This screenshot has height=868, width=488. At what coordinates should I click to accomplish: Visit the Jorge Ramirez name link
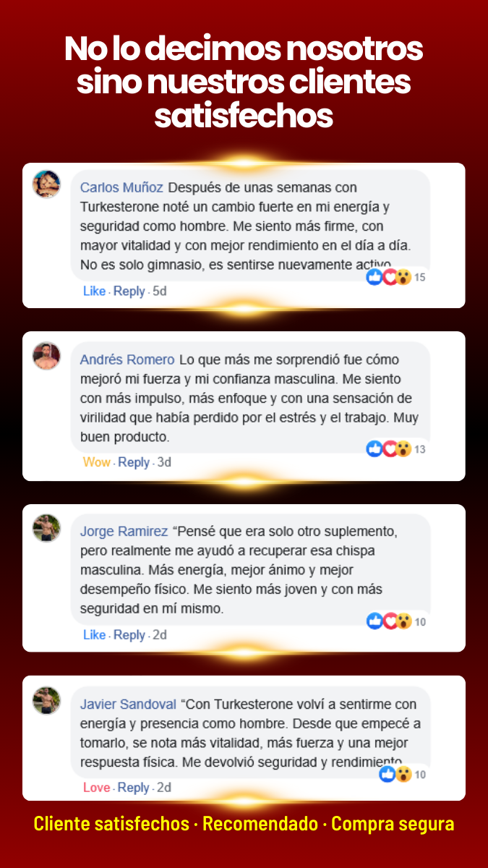(x=124, y=532)
